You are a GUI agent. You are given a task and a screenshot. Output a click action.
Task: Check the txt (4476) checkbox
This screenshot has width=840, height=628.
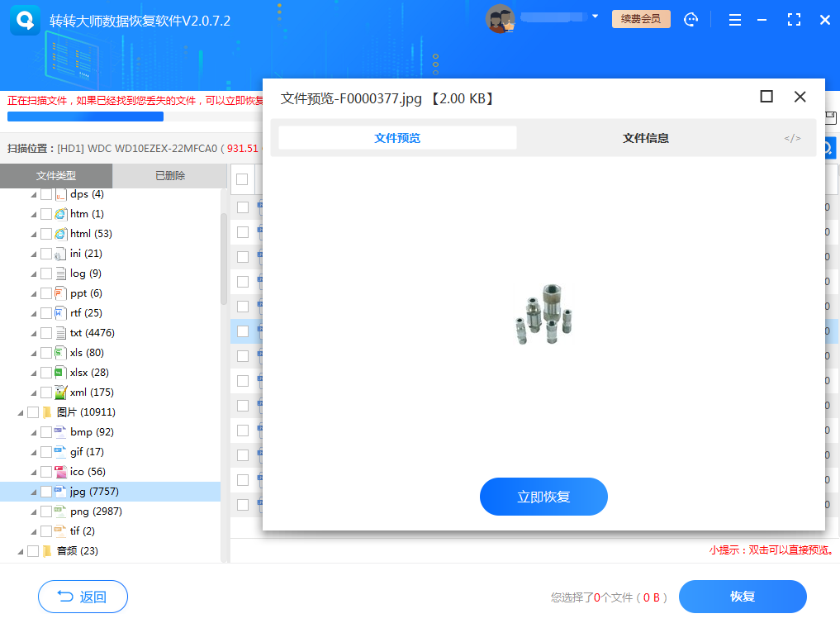coord(46,332)
